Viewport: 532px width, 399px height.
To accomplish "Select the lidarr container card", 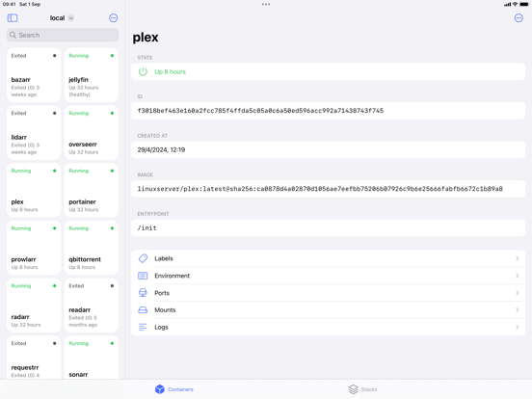I will point(34,133).
